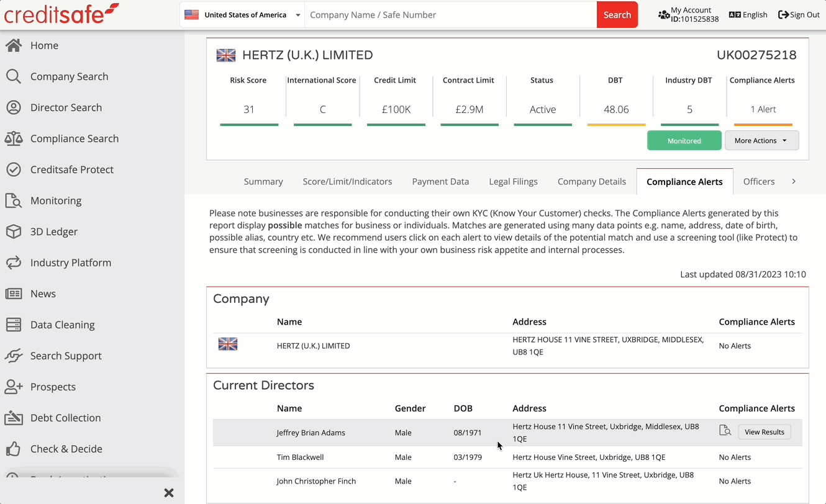Screen dimensions: 826x504
Task: Click the Monitoring document-search icon
Action: [x=13, y=200]
